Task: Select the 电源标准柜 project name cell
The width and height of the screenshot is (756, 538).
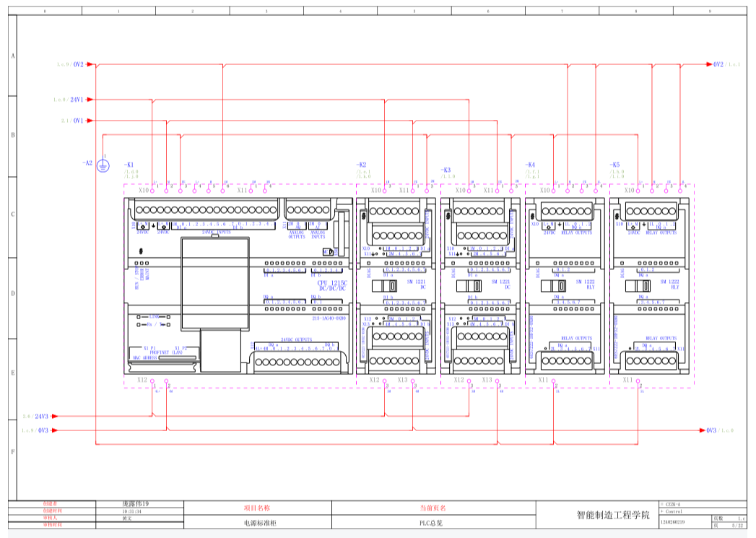Action: coord(258,522)
